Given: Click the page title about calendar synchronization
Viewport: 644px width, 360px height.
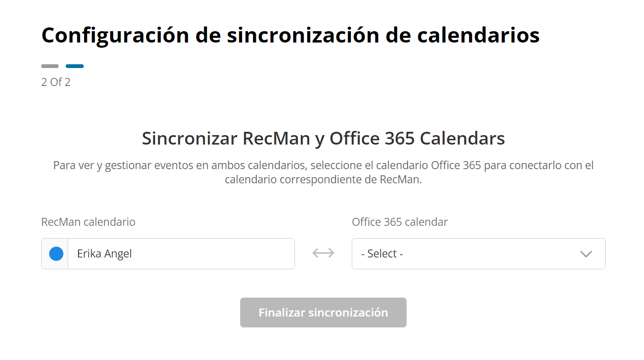Looking at the screenshot, I should [x=290, y=35].
